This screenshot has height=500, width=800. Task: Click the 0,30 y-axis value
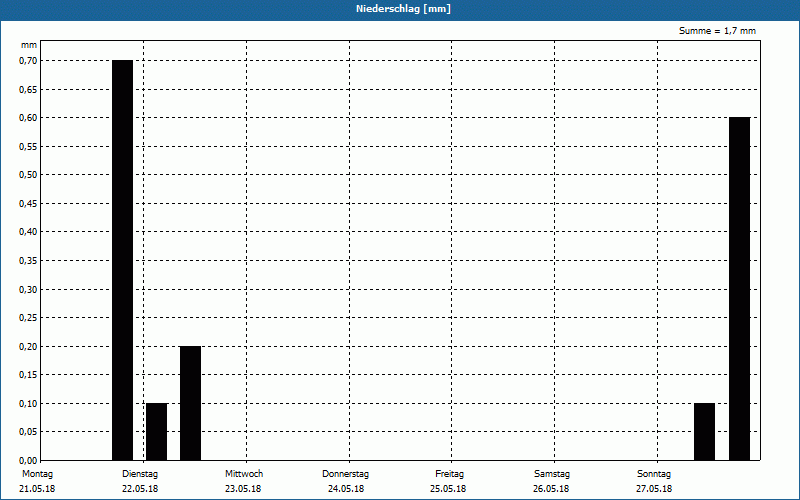pyautogui.click(x=28, y=289)
